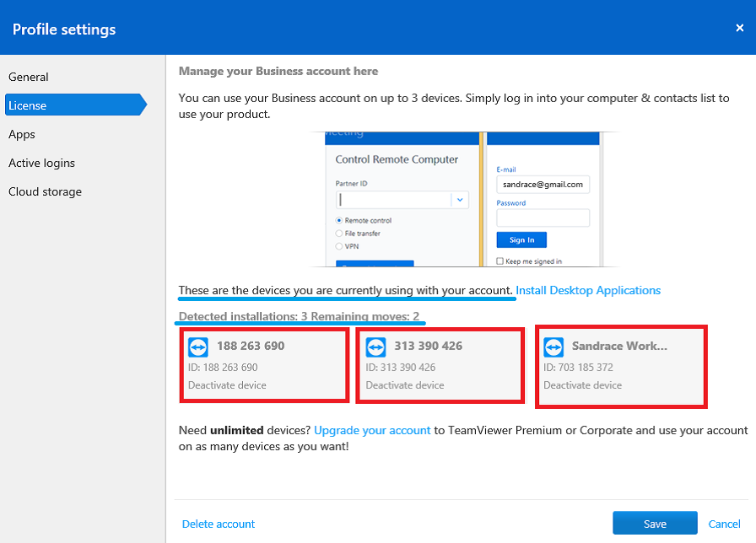The image size is (756, 543).
Task: Deactivate device with ID 188 263 690
Action: tap(227, 385)
